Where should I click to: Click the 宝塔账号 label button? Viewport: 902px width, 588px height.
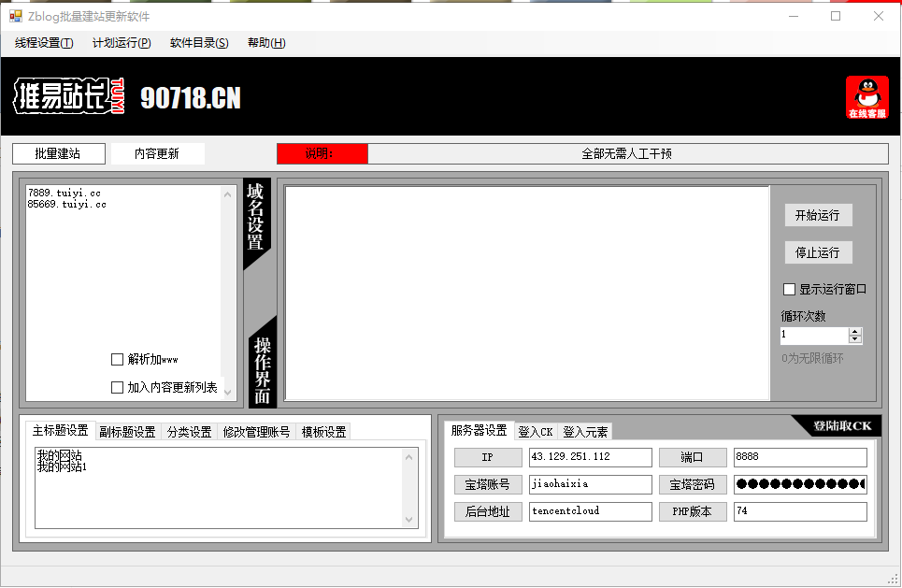tap(488, 484)
